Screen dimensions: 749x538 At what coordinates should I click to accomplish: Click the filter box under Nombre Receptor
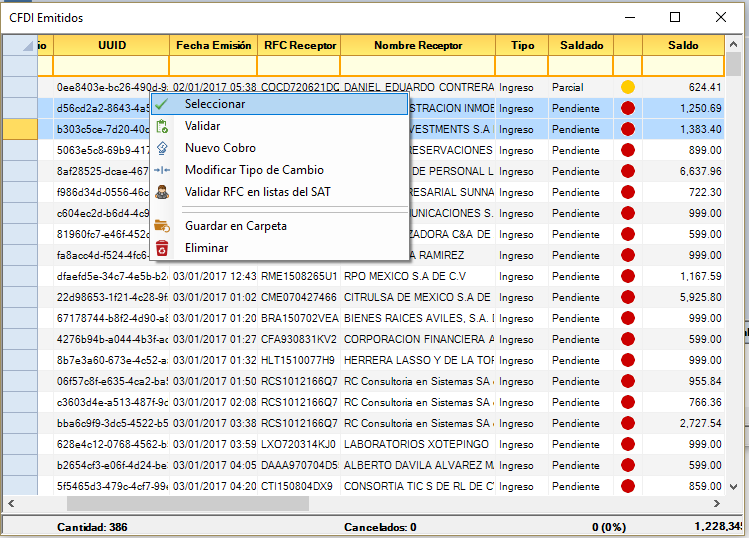[x=417, y=66]
